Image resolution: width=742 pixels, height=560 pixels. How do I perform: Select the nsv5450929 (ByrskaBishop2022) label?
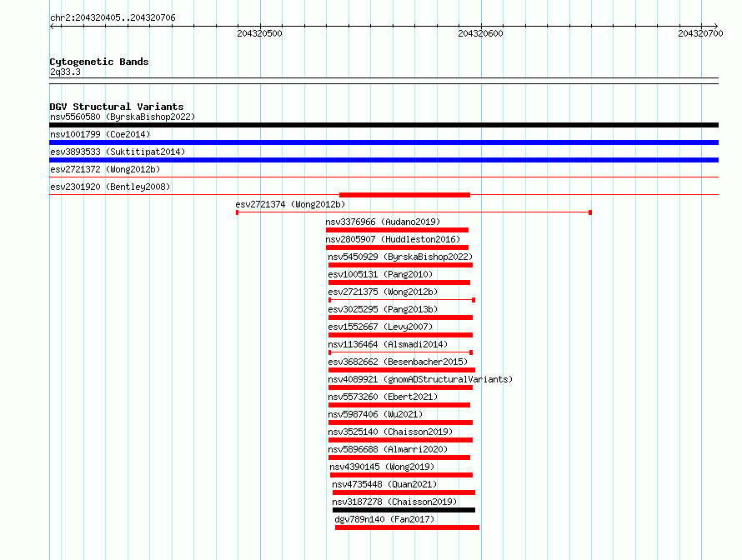point(400,257)
